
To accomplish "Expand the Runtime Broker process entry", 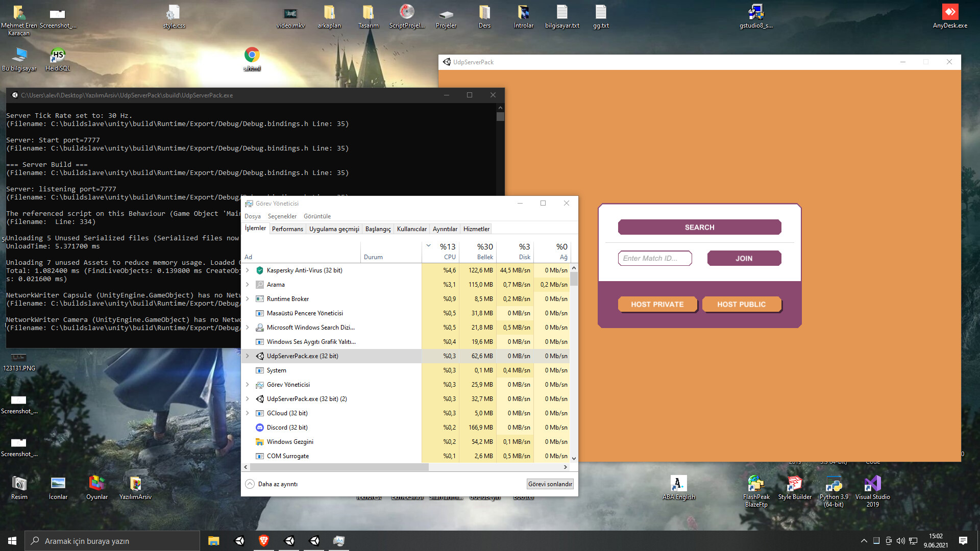I will (248, 299).
